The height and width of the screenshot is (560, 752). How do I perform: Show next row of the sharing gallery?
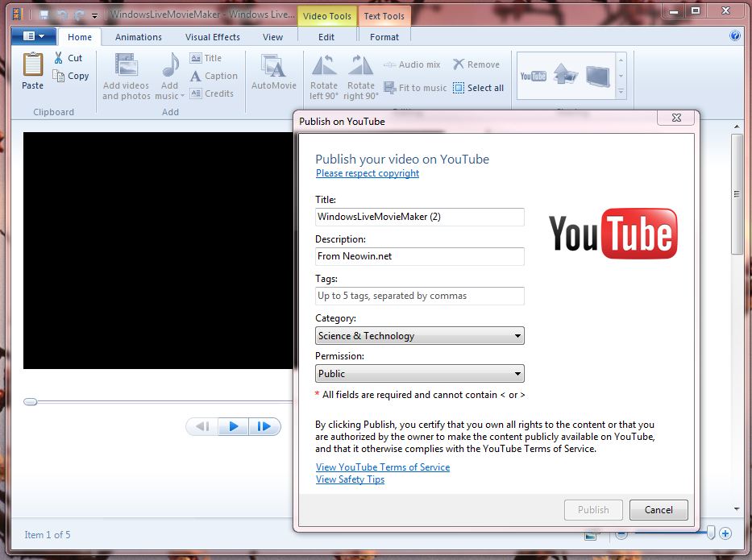pos(621,77)
